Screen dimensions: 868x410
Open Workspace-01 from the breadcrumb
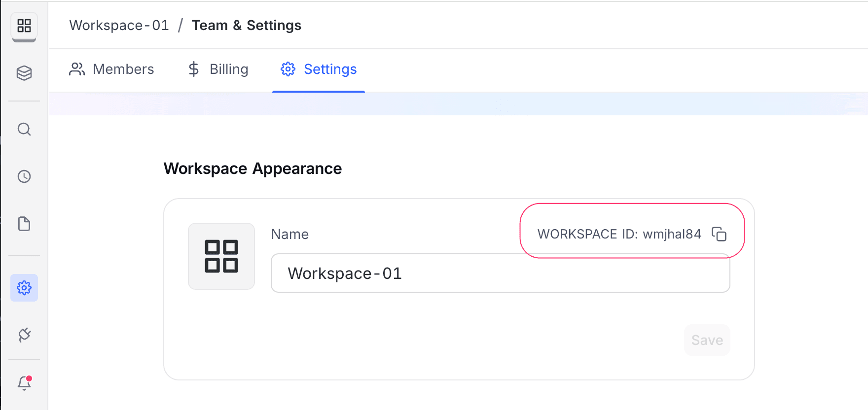click(119, 25)
